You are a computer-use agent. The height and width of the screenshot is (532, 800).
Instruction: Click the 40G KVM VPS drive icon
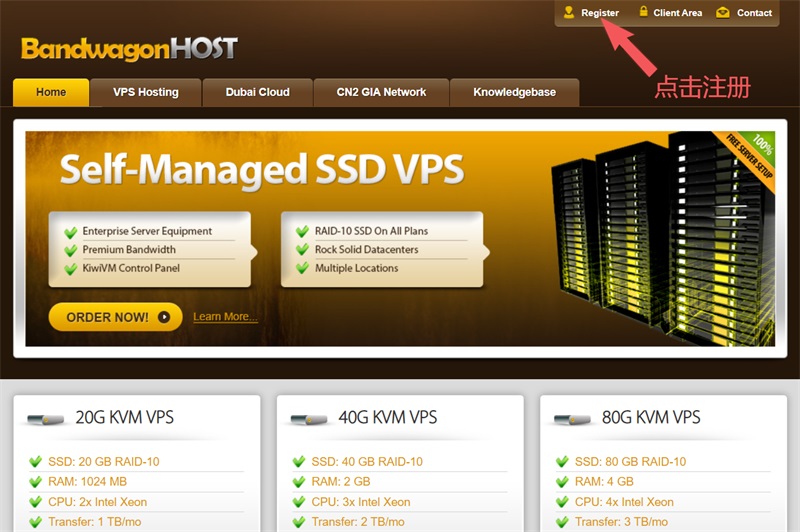309,419
